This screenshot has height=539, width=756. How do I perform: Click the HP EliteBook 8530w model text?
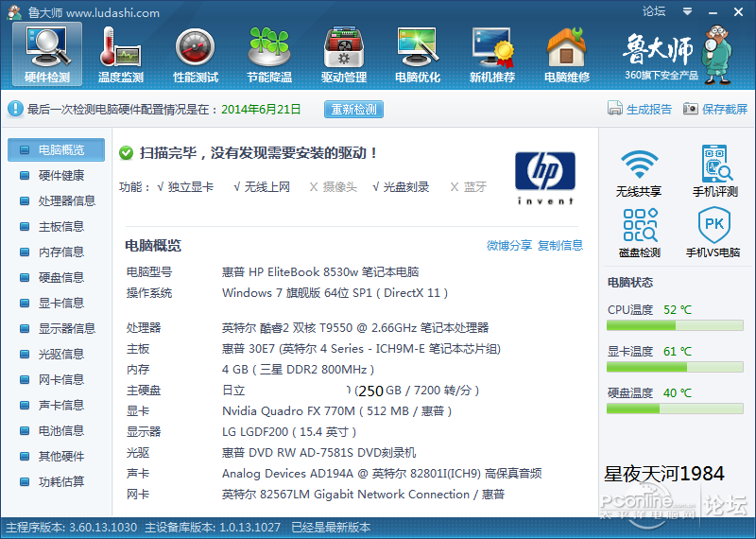pos(320,272)
